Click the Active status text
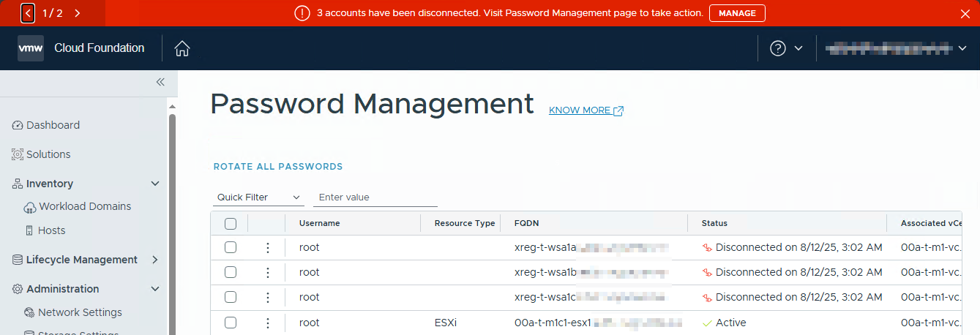This screenshot has width=980, height=335. pos(731,323)
